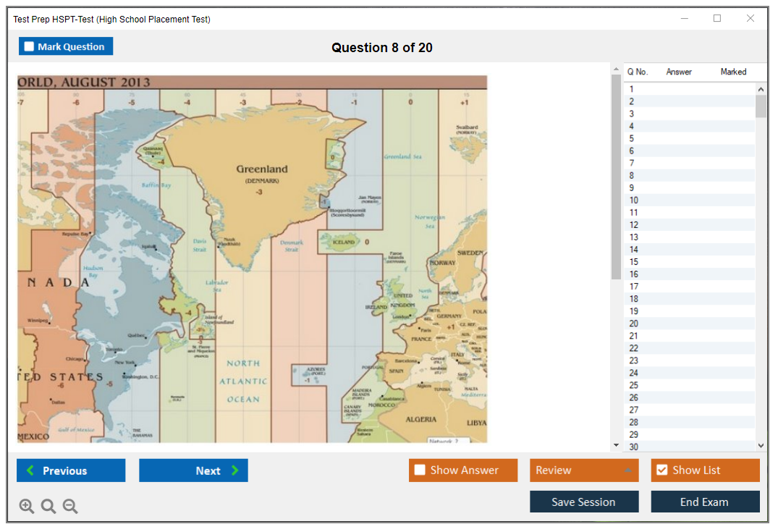
Task: Select question 8 in the list
Action: (x=632, y=176)
